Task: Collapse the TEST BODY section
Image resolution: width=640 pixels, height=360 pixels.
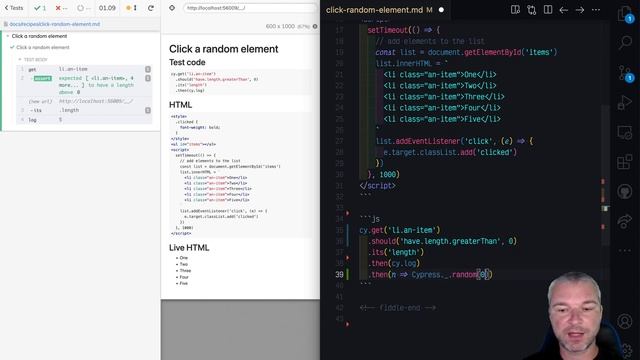Action: 35,60
